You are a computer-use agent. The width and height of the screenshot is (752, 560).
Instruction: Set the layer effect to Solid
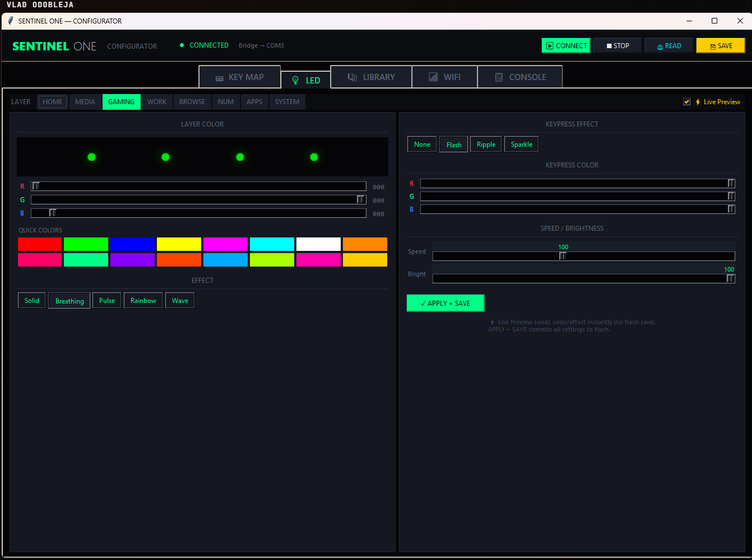coord(32,301)
